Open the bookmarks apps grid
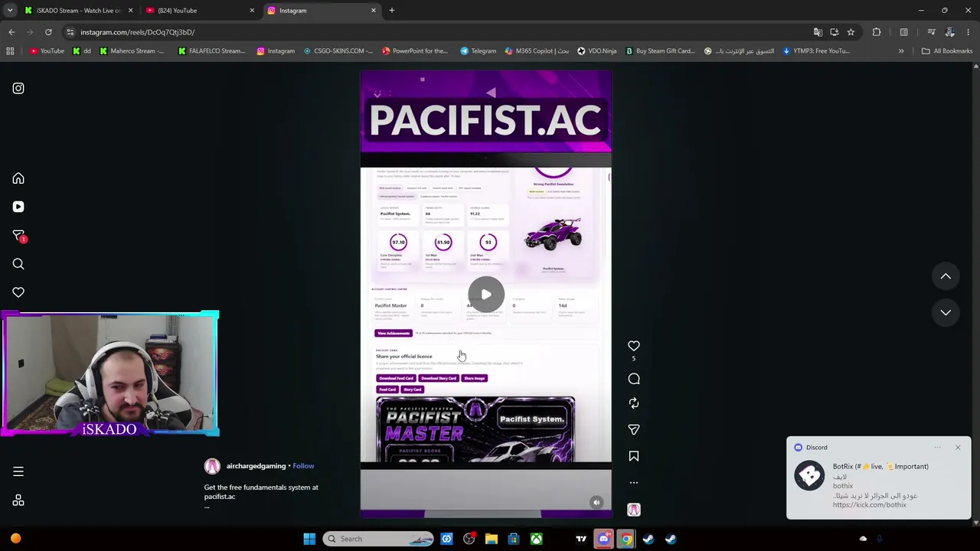Viewport: 980px width, 551px height. point(10,51)
